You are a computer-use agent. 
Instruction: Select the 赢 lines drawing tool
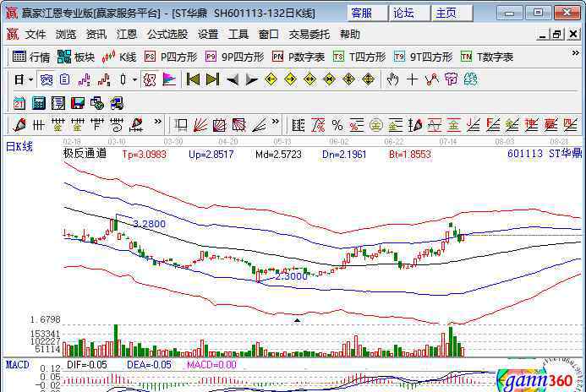click(550, 125)
